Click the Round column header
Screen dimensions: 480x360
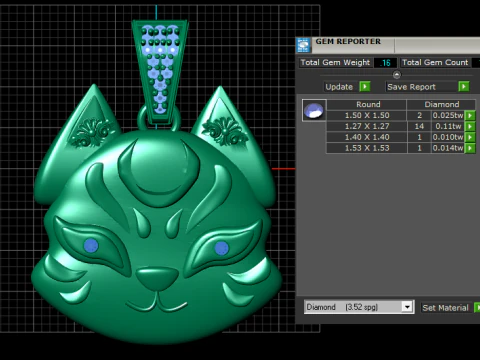[367, 104]
